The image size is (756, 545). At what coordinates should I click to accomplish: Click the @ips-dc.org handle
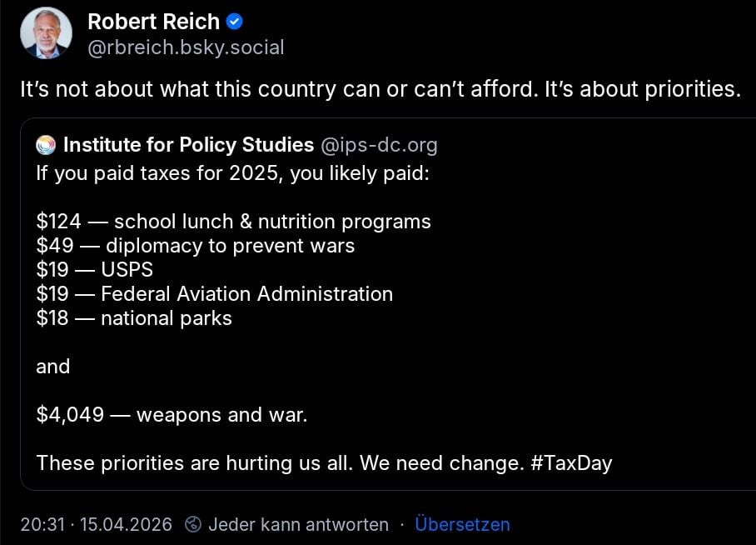pyautogui.click(x=379, y=145)
